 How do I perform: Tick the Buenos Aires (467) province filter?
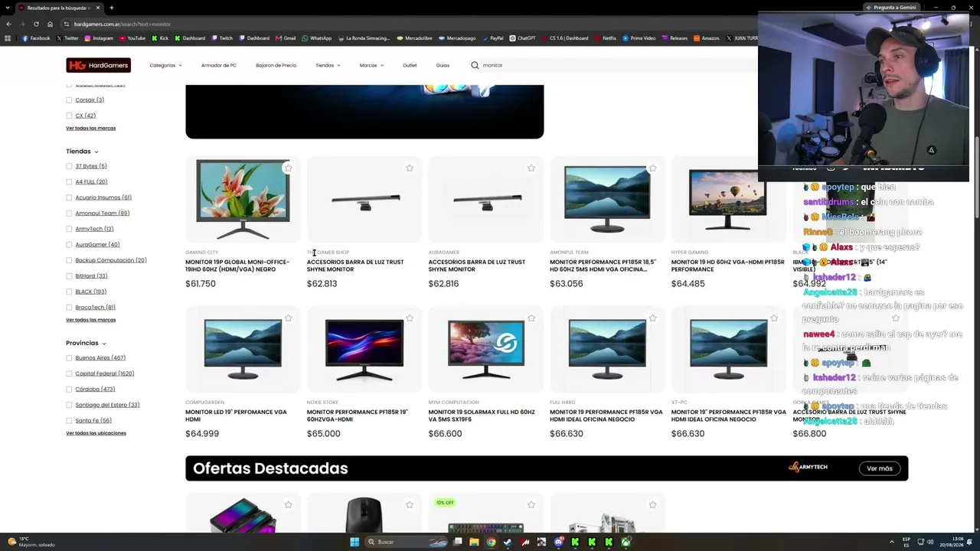point(69,357)
